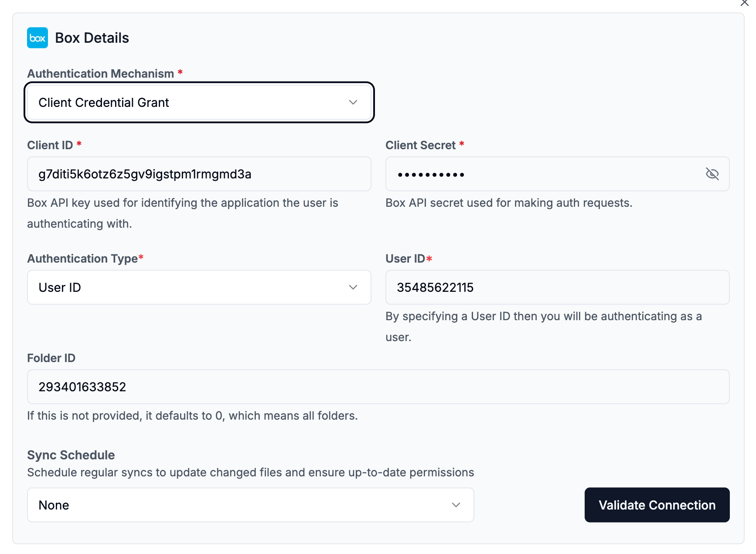Show the hidden Client Secret value

pos(712,174)
